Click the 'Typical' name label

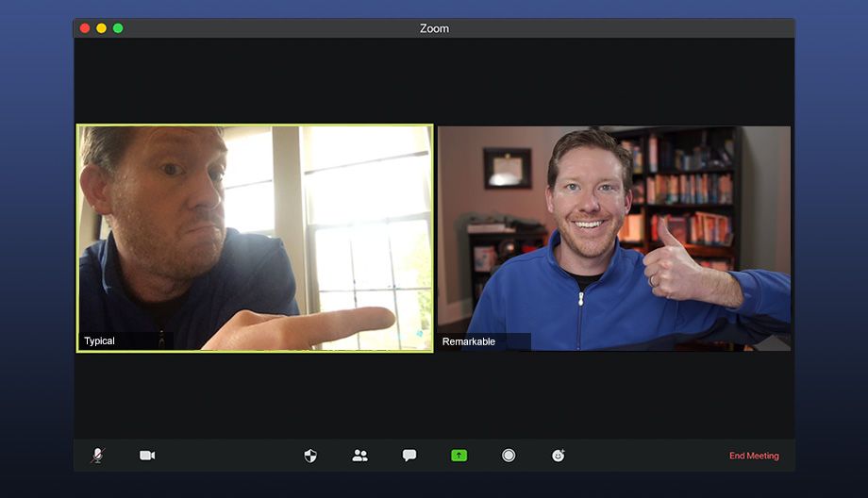[x=99, y=340]
